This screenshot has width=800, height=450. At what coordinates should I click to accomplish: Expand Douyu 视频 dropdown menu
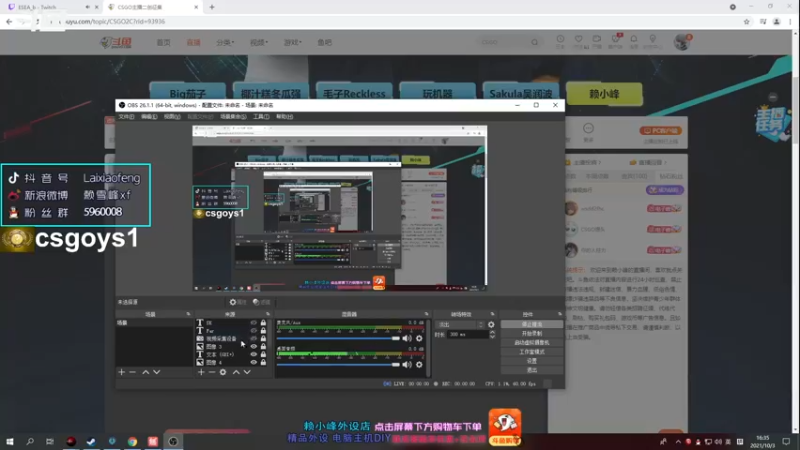(259, 42)
